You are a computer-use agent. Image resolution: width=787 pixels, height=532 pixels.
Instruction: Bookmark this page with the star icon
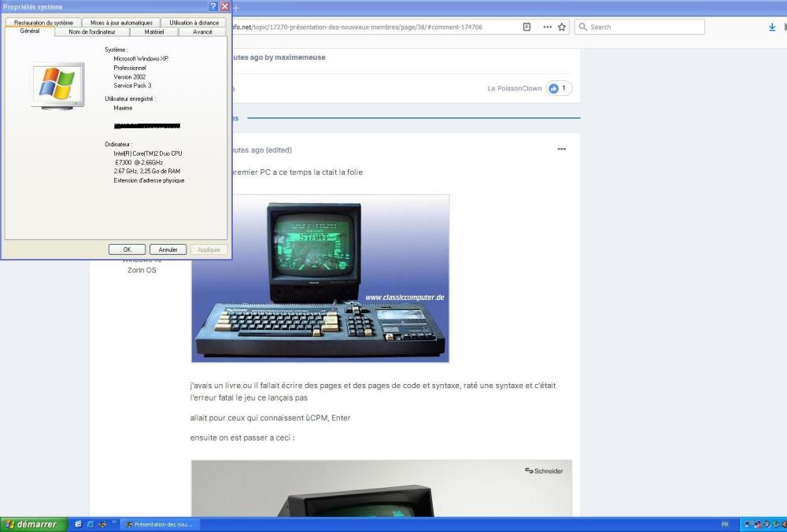coord(562,27)
